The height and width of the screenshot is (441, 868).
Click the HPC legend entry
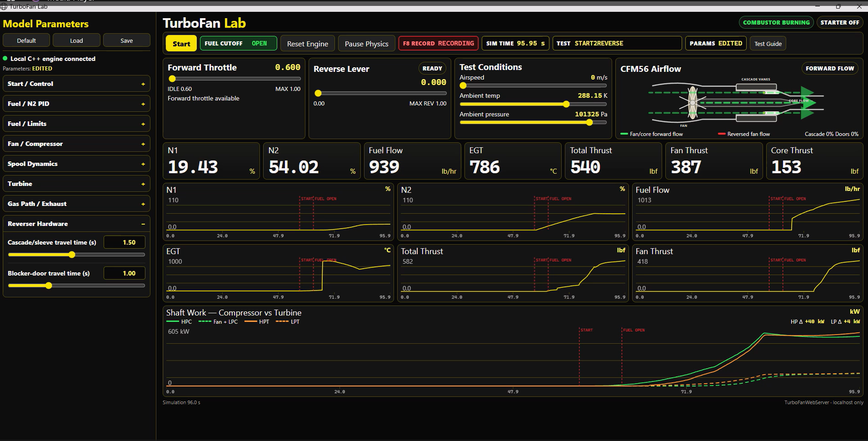pyautogui.click(x=179, y=321)
